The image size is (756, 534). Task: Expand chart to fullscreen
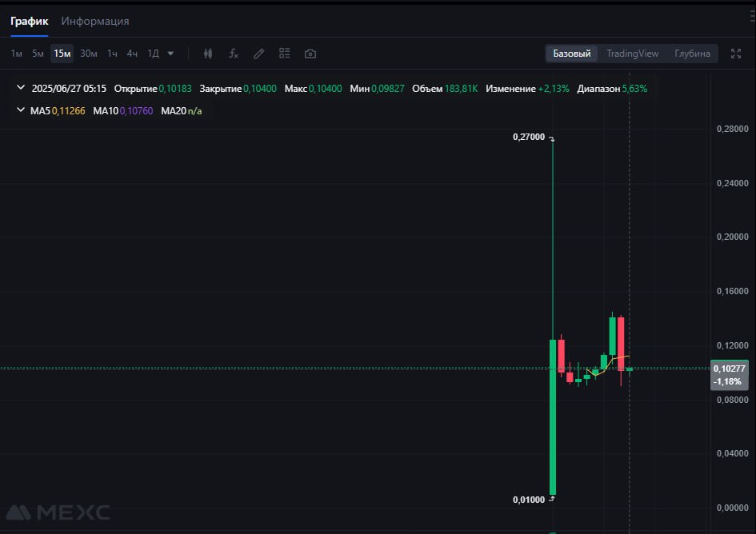pos(736,54)
